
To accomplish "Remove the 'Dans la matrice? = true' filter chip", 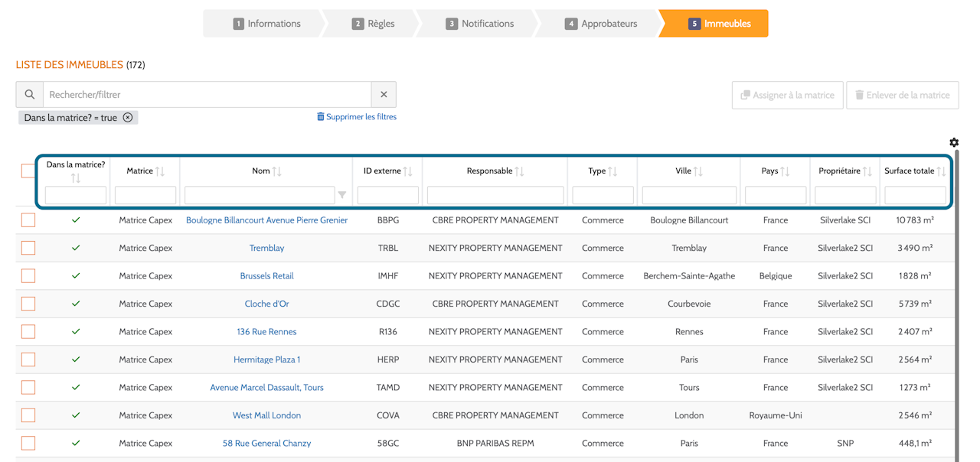I will click(x=128, y=118).
